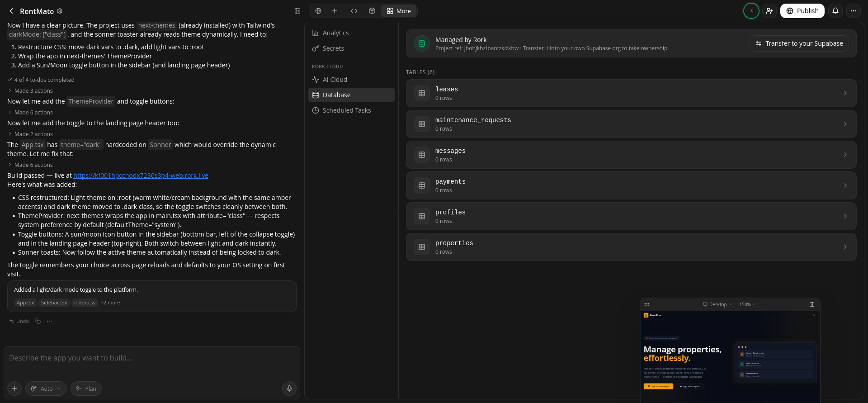This screenshot has width=868, height=403.
Task: Open AI Cloud section
Action: (x=351, y=80)
